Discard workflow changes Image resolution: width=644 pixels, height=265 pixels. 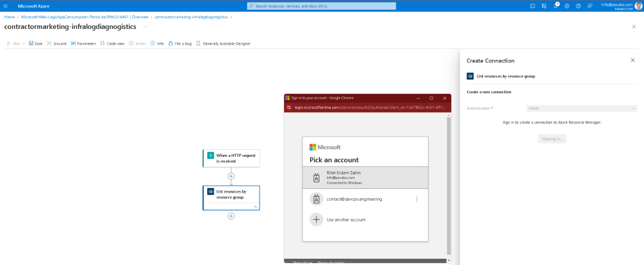57,43
